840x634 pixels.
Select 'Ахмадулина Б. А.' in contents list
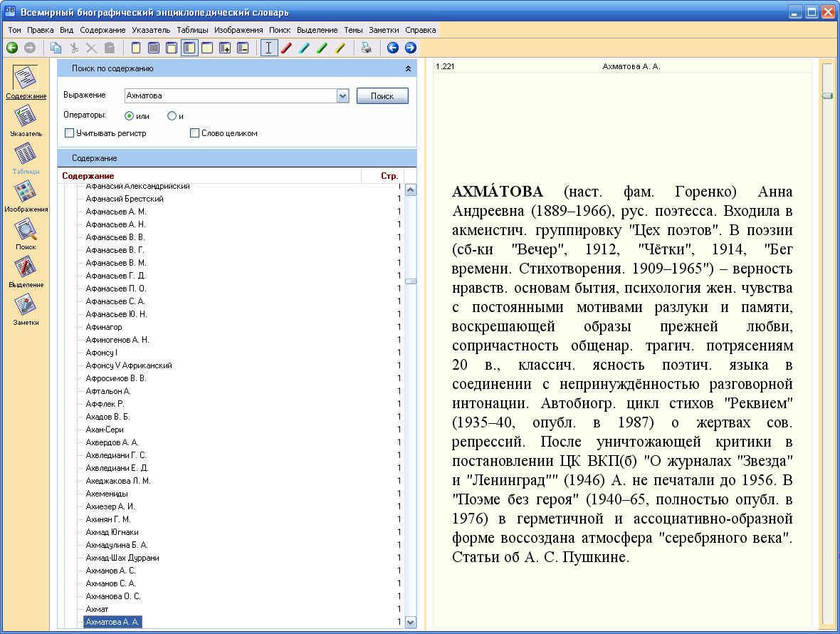pyautogui.click(x=116, y=545)
